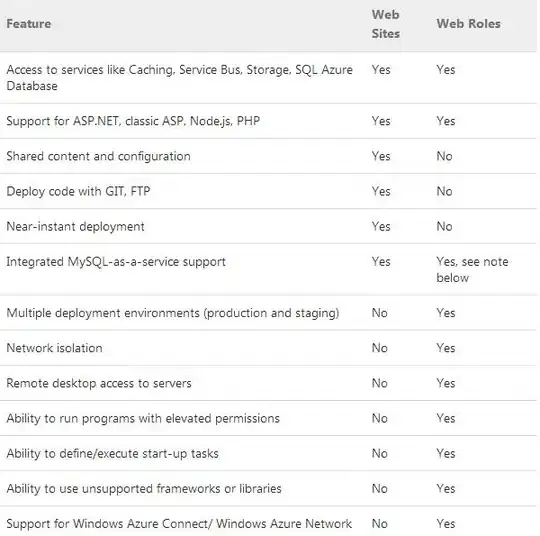Click Web Roles 'No' for Shared content
This screenshot has width=540, height=536.
[x=444, y=156]
